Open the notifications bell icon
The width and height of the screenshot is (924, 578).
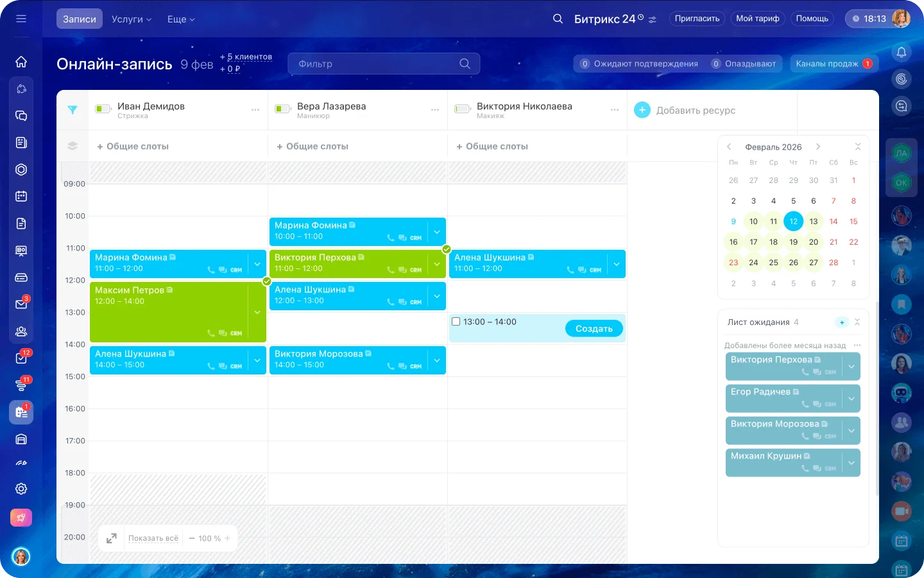[x=902, y=52]
